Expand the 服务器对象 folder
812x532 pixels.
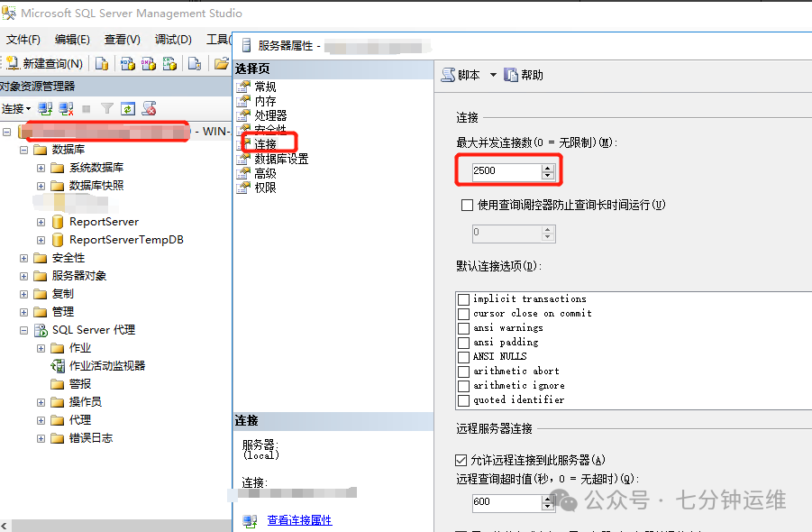click(x=23, y=276)
